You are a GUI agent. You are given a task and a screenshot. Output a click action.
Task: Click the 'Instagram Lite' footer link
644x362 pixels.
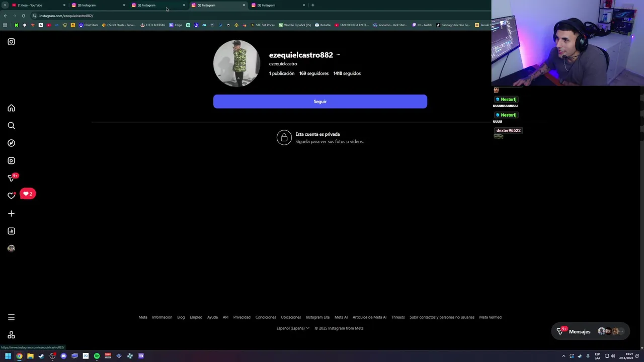[x=317, y=317]
